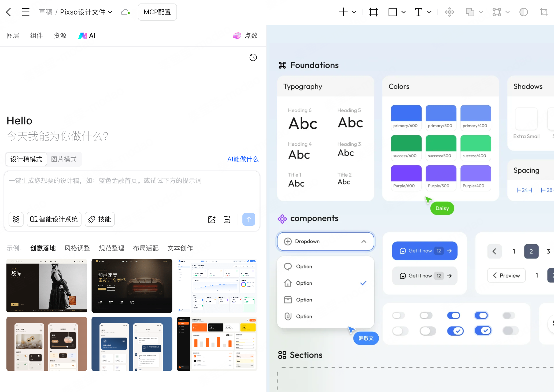Select the 布局适配 example category

146,248
